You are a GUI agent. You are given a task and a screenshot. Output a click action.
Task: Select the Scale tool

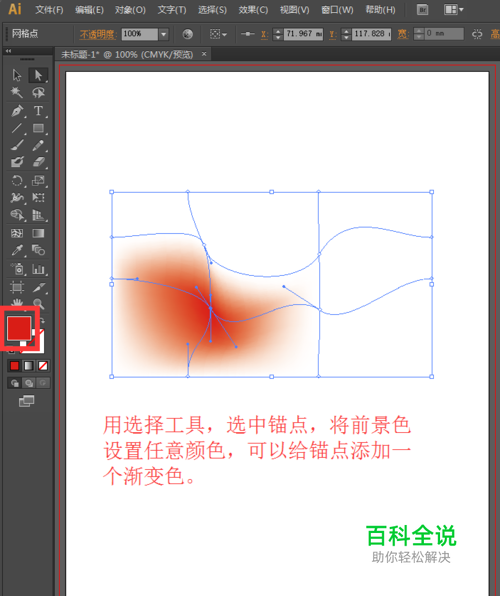[x=38, y=180]
